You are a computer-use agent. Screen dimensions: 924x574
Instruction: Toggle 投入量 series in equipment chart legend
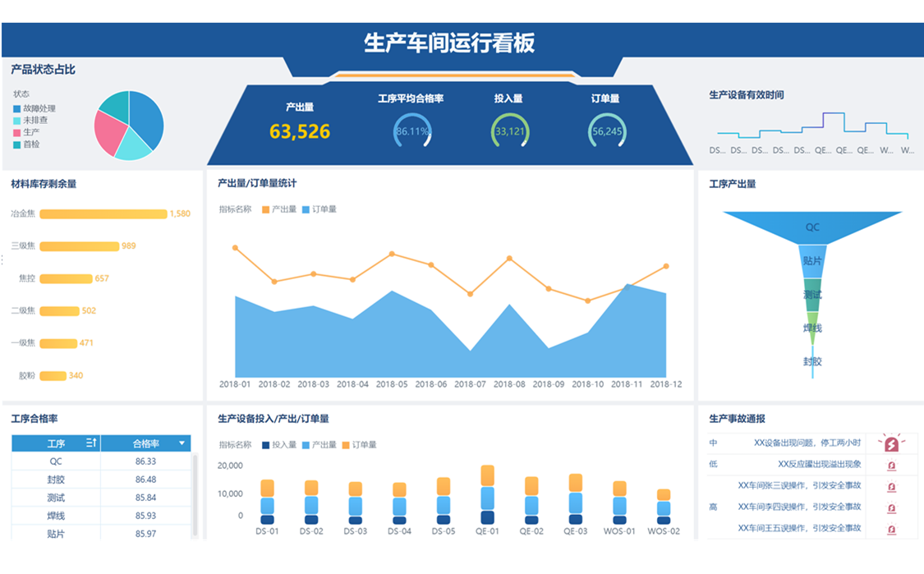279,445
